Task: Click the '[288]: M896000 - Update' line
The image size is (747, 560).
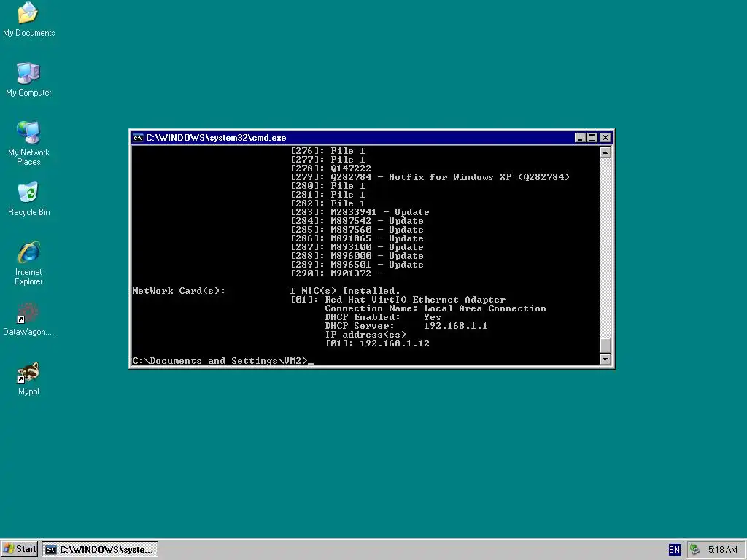Action: pyautogui.click(x=357, y=256)
